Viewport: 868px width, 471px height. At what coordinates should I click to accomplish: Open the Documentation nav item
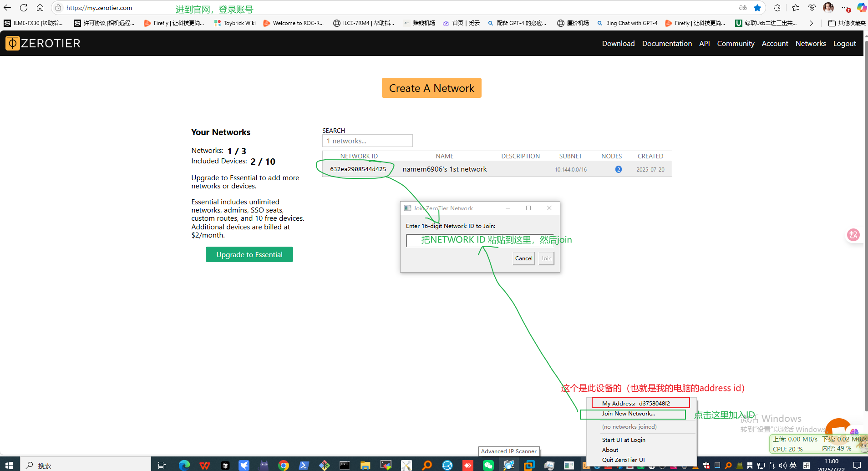tap(667, 44)
